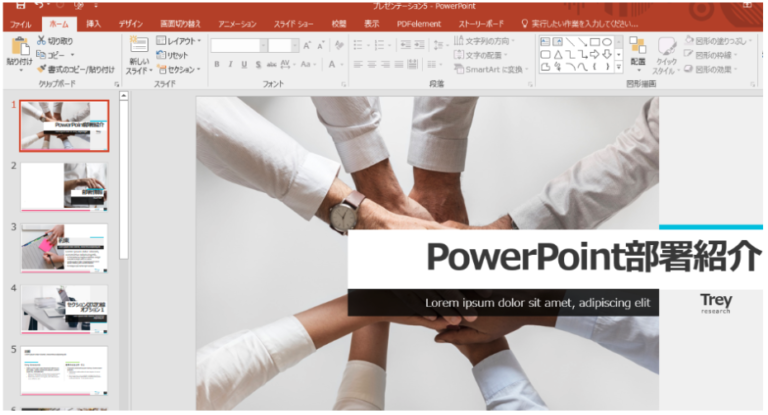
Task: Select the oval shape in gallery
Action: (607, 42)
